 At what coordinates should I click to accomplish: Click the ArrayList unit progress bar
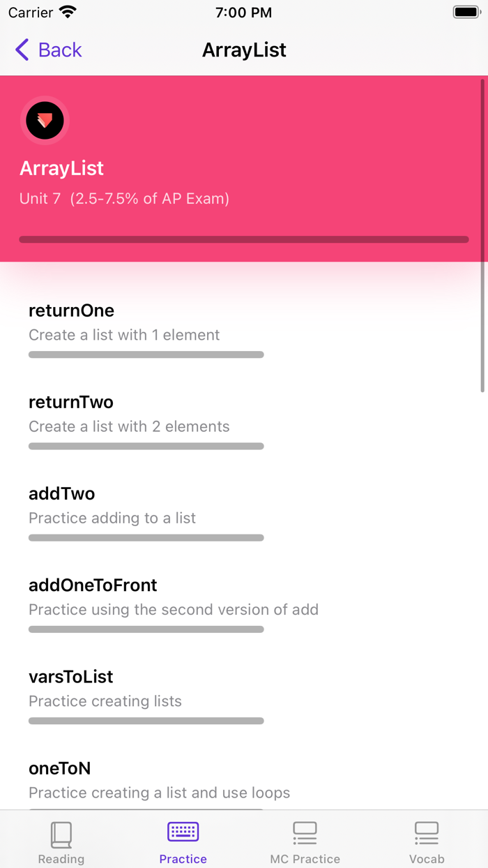pos(244,239)
